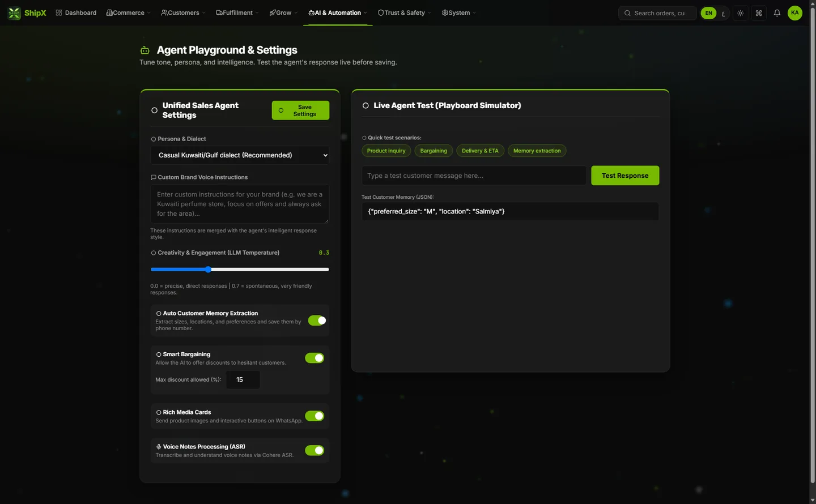Click the ShipX logo icon

[x=14, y=12]
